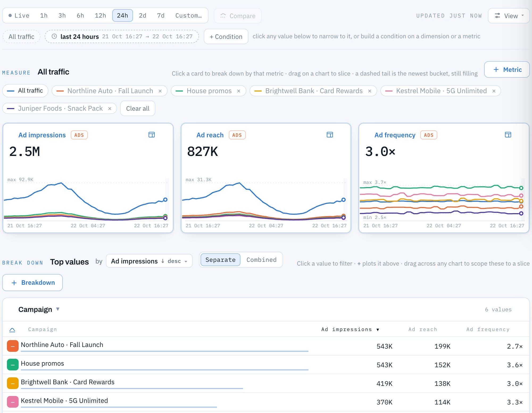This screenshot has width=532, height=413.
Task: Open table layout icon on Ad frequency card
Action: (508, 135)
